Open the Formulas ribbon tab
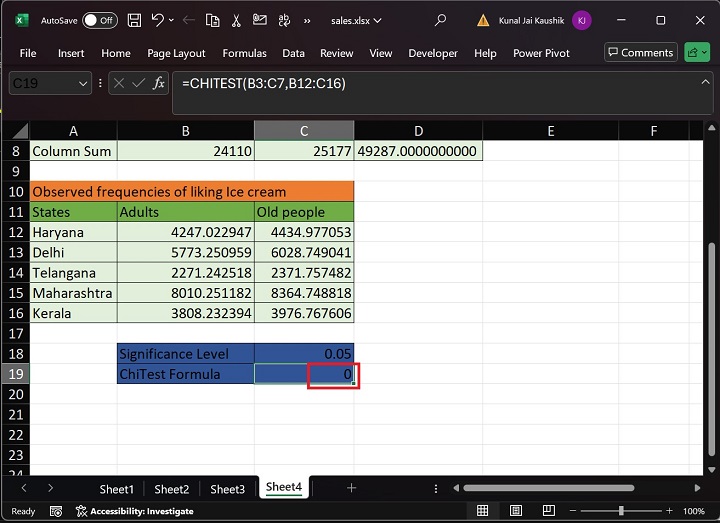This screenshot has height=523, width=720. pos(244,53)
